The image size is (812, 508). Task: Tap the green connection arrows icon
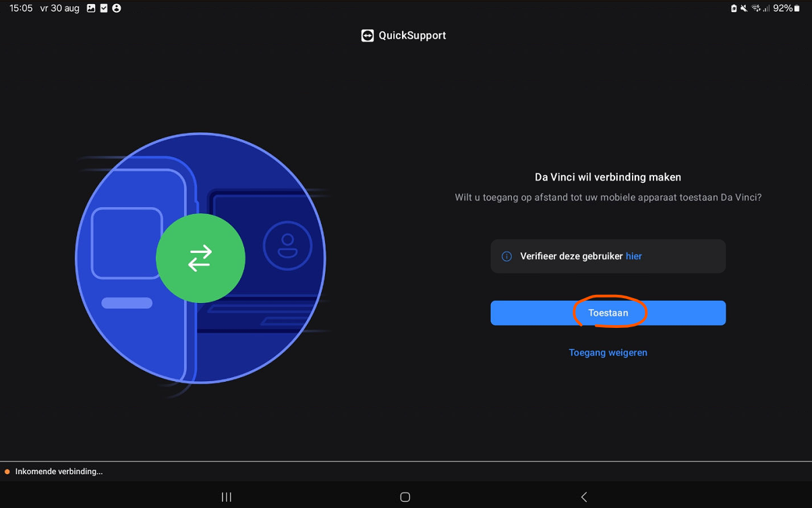coord(200,258)
